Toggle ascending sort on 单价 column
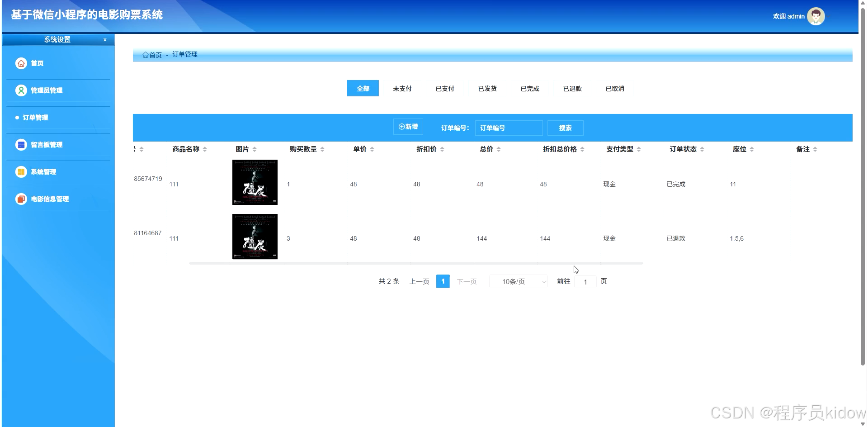This screenshot has height=427, width=868. click(x=372, y=147)
